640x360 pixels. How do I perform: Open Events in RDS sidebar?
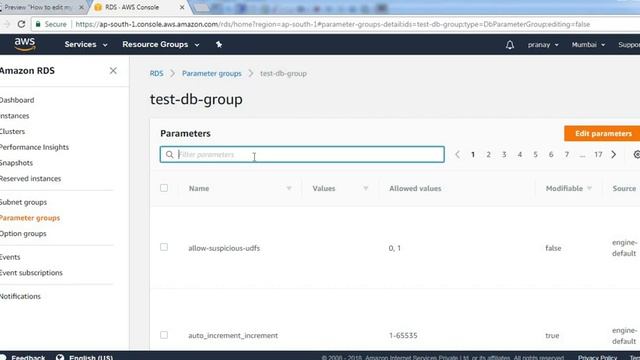click(x=10, y=257)
